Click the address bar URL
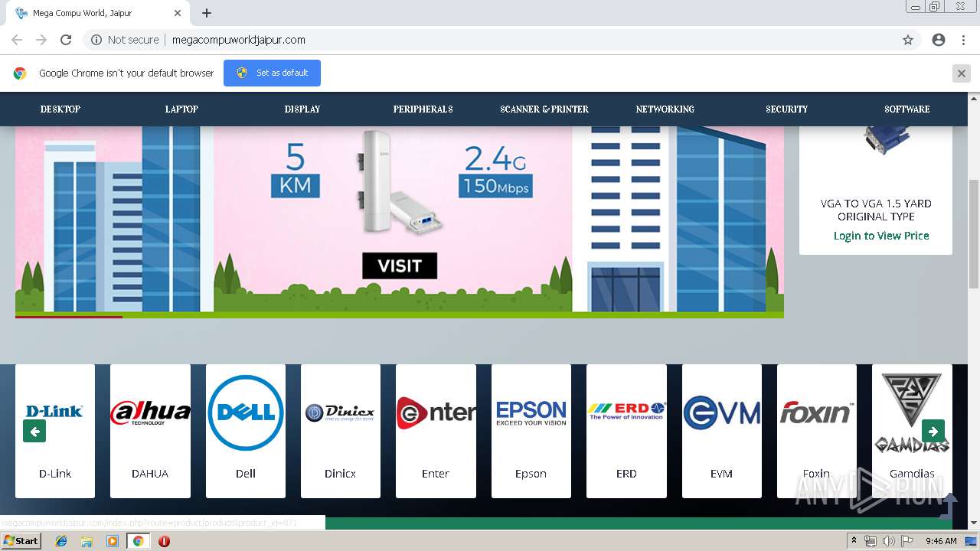 click(x=239, y=40)
